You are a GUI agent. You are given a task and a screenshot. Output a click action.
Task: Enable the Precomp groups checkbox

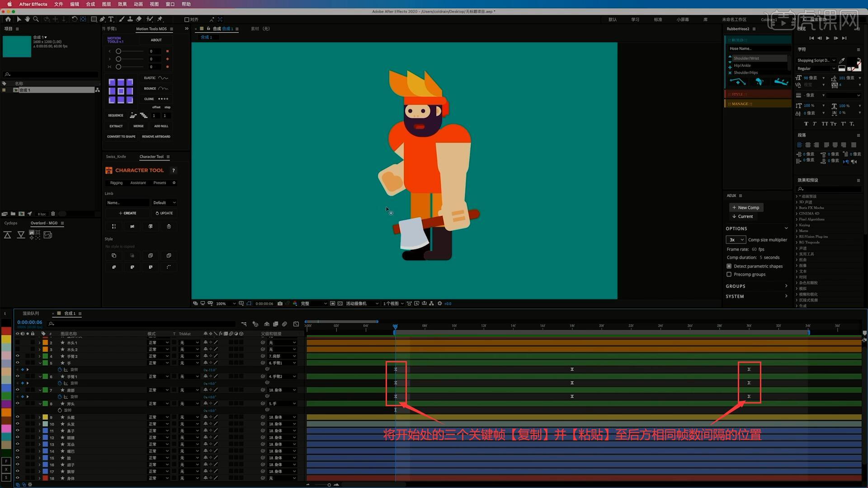coord(729,274)
